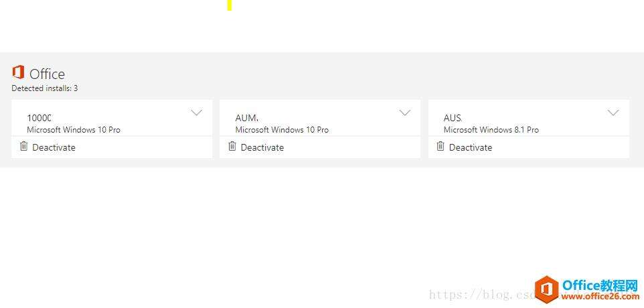The image size is (644, 308).
Task: Click the trash icon on the AUM card
Action: (232, 146)
